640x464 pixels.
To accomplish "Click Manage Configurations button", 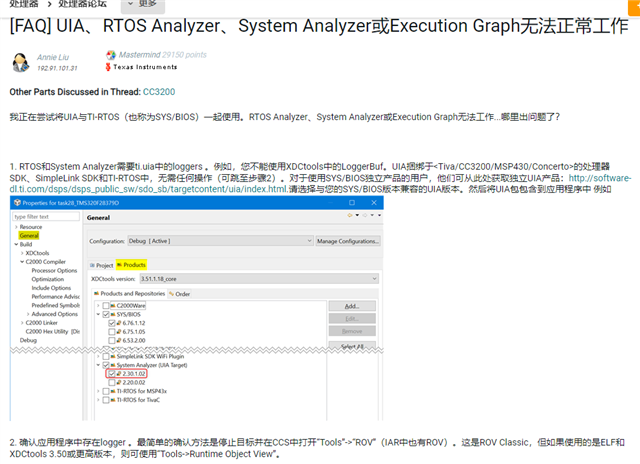I will tap(348, 241).
